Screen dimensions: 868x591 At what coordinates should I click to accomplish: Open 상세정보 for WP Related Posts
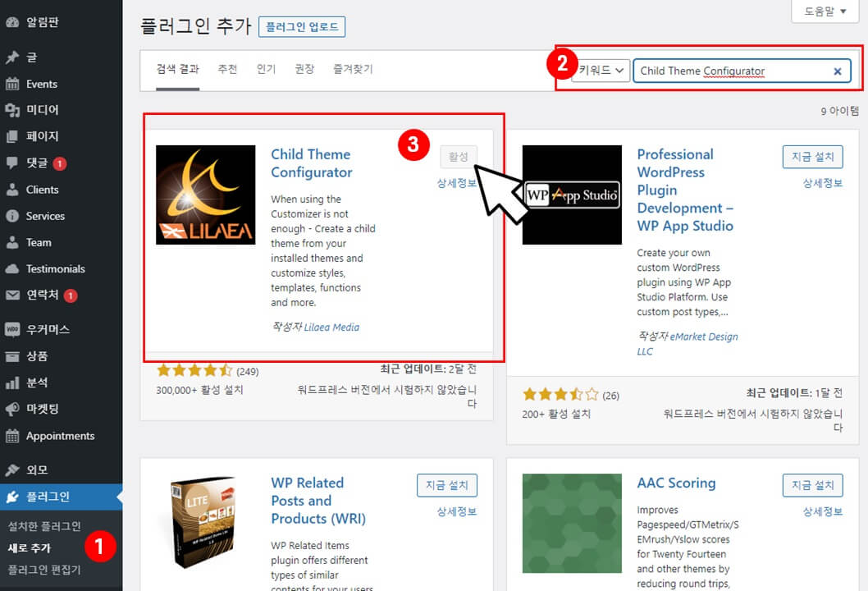click(x=457, y=512)
